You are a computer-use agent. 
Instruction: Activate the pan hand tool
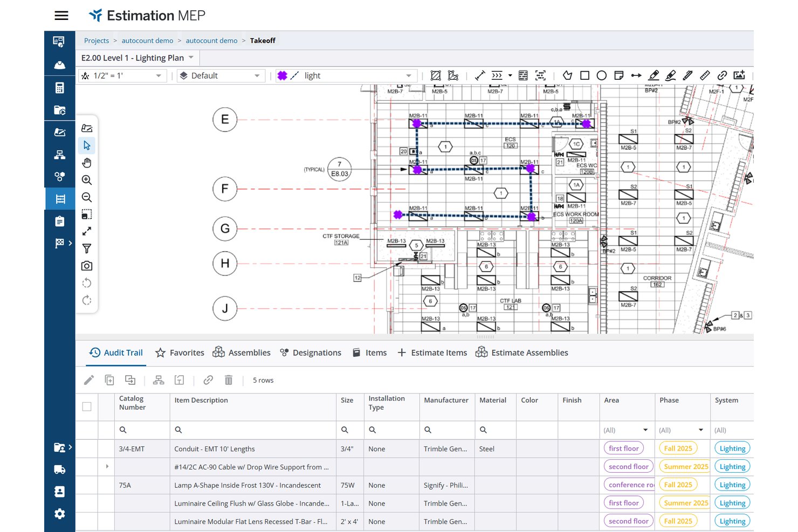coord(87,163)
